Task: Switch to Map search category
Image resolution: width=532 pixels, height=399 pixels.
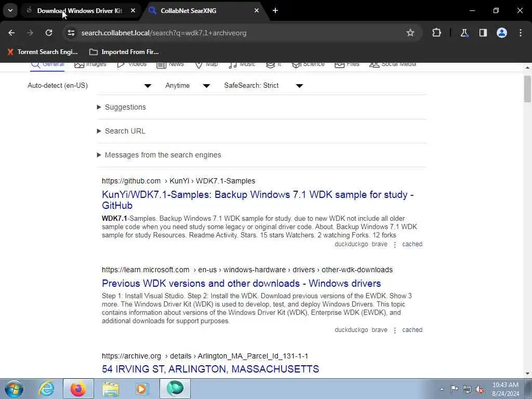Action: pos(206,64)
